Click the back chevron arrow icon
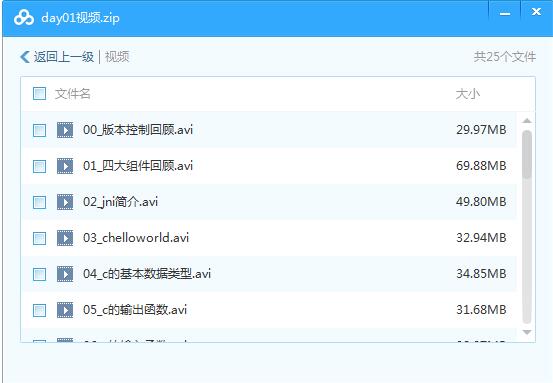The height and width of the screenshot is (383, 553). (x=25, y=56)
